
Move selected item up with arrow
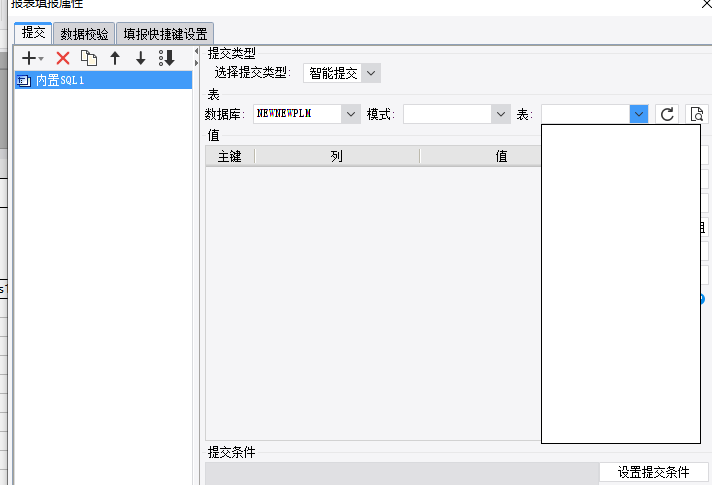[x=115, y=58]
